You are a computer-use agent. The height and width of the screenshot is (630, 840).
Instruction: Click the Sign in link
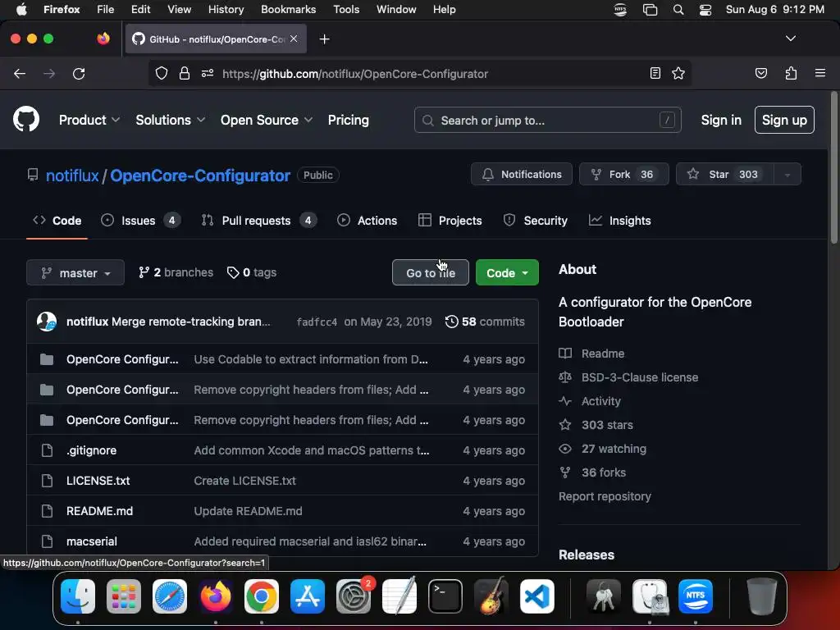pyautogui.click(x=721, y=120)
